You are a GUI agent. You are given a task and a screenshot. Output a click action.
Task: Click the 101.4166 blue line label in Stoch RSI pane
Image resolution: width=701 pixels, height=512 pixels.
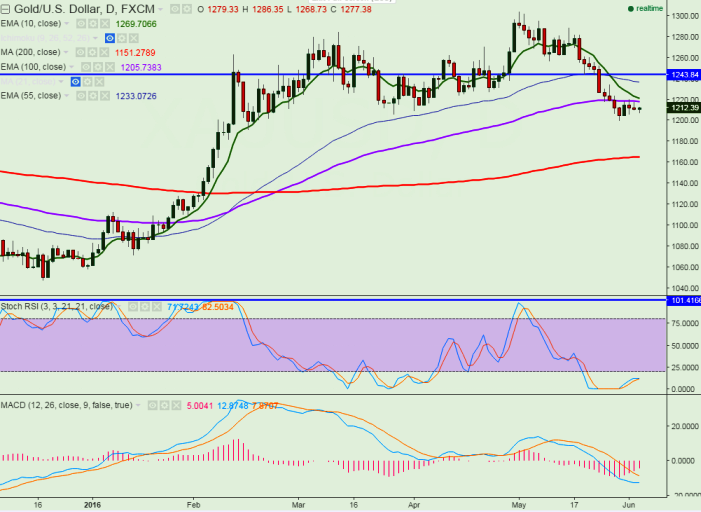[x=683, y=300]
